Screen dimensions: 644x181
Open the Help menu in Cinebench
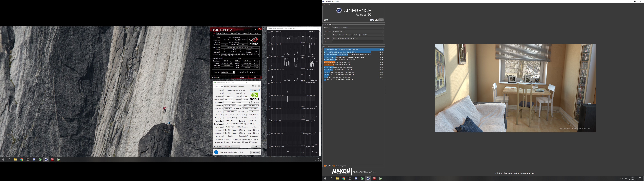(329, 4)
